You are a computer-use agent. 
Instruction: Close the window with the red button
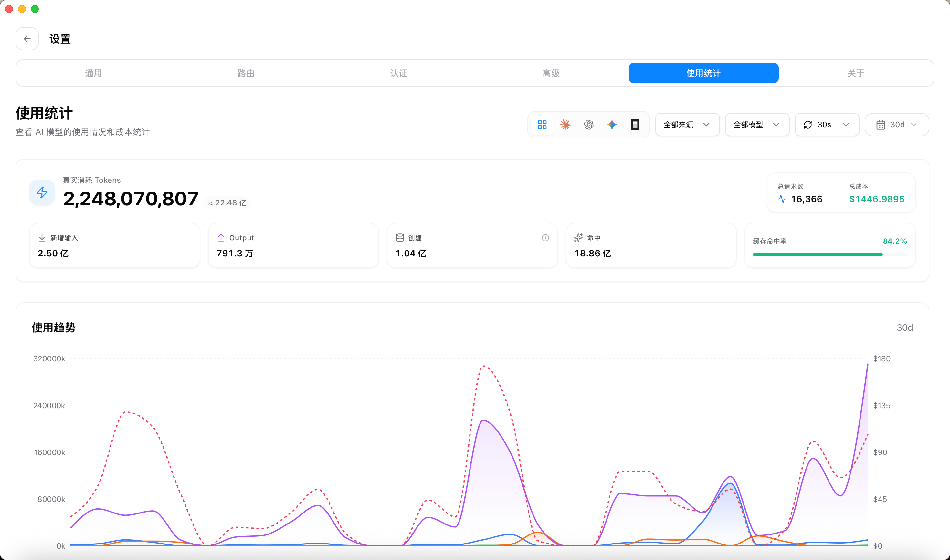pyautogui.click(x=9, y=9)
